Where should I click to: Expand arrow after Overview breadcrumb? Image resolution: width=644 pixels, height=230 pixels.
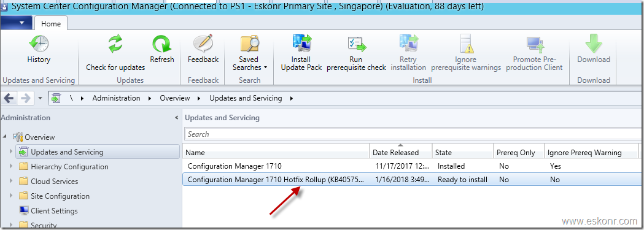200,98
